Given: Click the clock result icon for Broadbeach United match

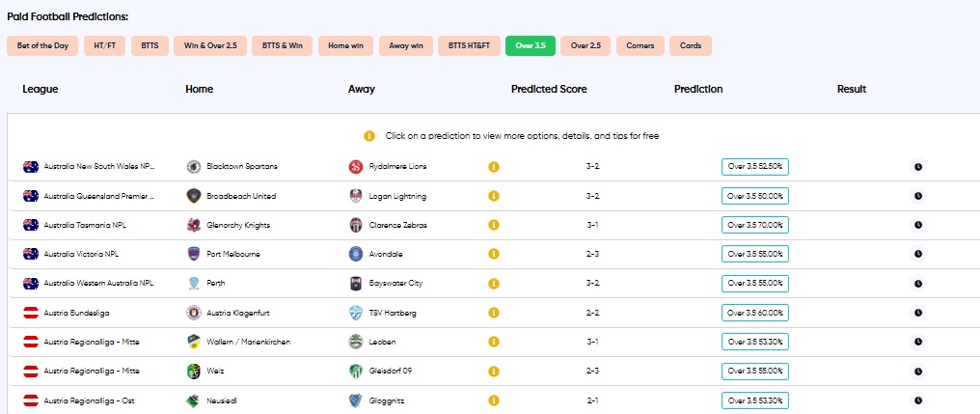Looking at the screenshot, I should [x=917, y=196].
